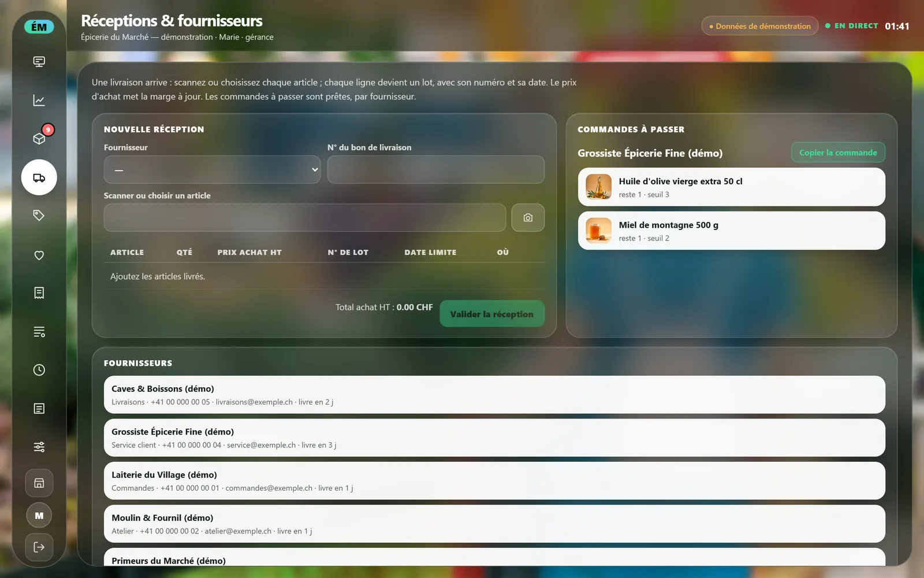The width and height of the screenshot is (924, 578).
Task: Open the heart favorites icon
Action: (39, 255)
